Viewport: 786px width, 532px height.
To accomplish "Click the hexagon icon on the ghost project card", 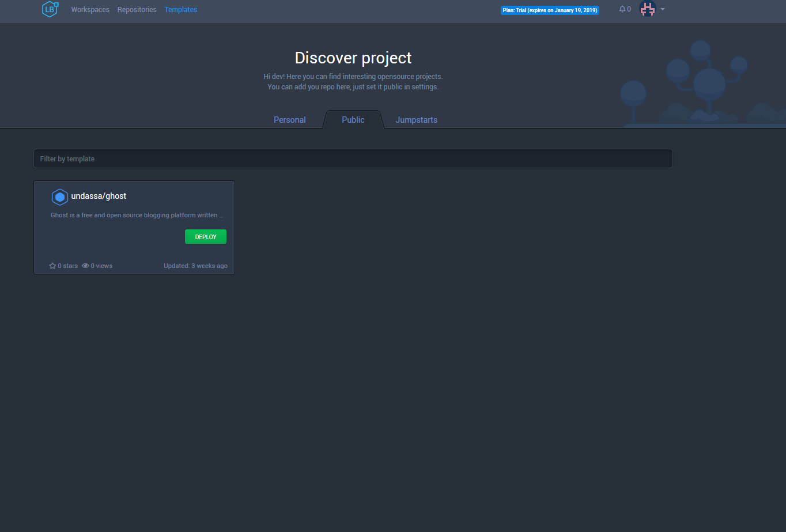I will click(x=59, y=197).
